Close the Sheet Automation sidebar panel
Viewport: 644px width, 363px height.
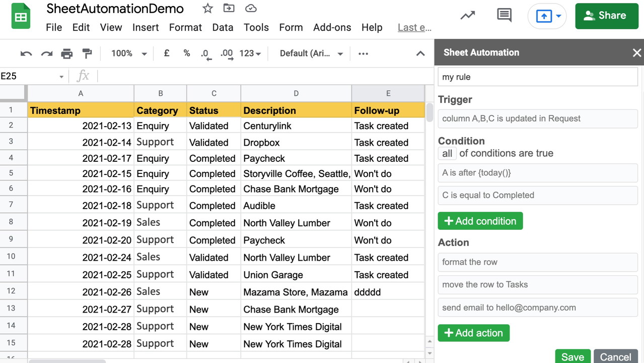(x=636, y=52)
